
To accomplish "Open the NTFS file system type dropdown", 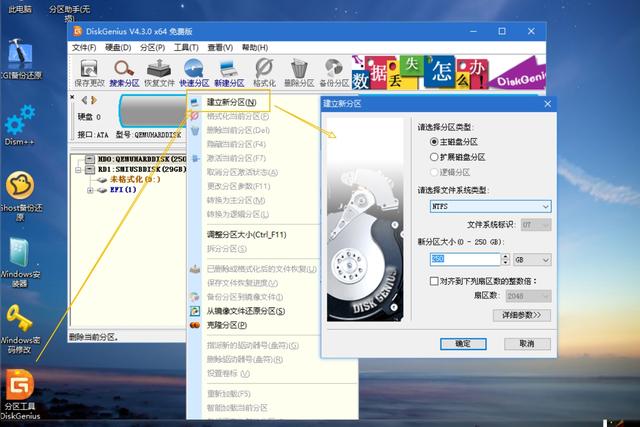I will (x=490, y=206).
